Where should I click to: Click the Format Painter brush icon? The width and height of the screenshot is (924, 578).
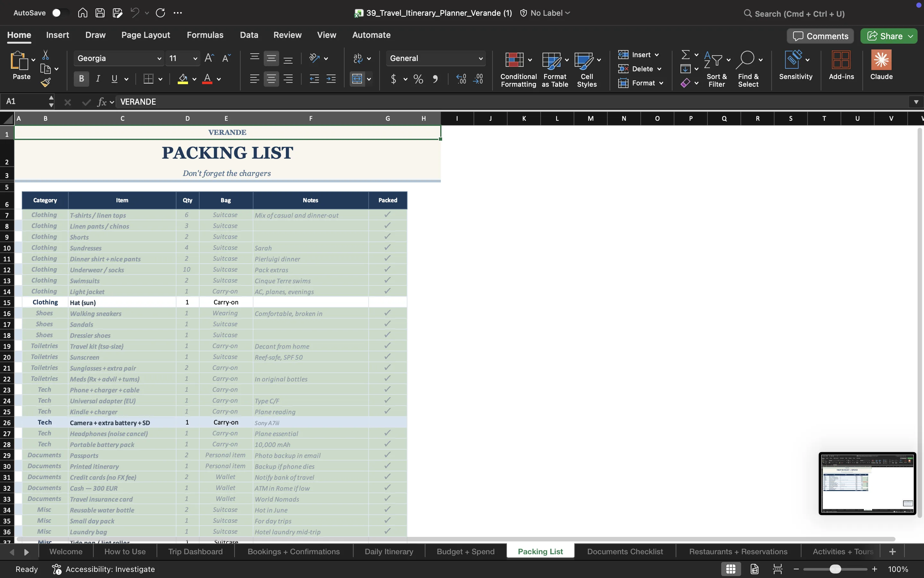tap(46, 82)
